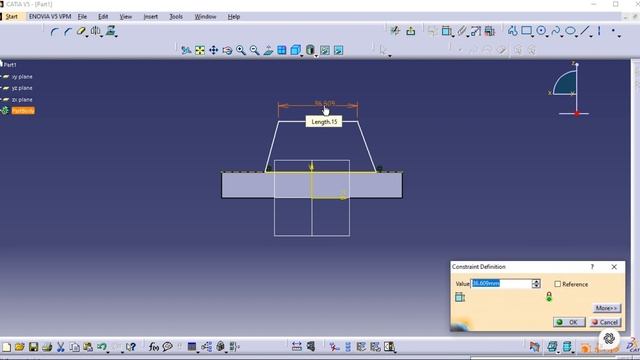Activate the Rotate view tool
The width and height of the screenshot is (640, 360).
pos(227,50)
